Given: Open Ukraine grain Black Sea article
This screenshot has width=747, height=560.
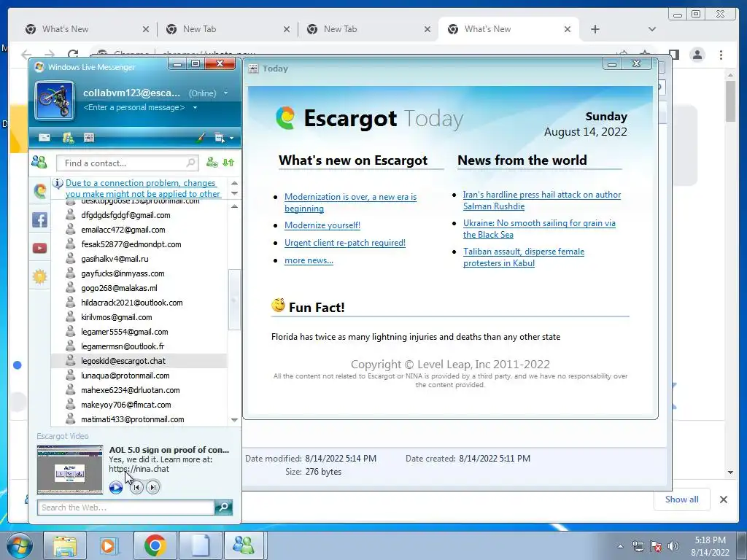Looking at the screenshot, I should 539,229.
